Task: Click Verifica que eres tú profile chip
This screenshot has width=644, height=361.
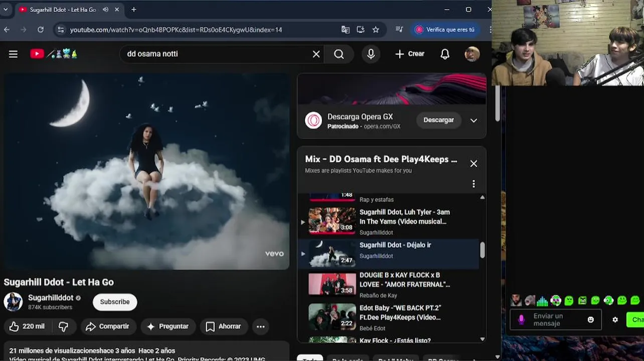Action: pos(444,30)
